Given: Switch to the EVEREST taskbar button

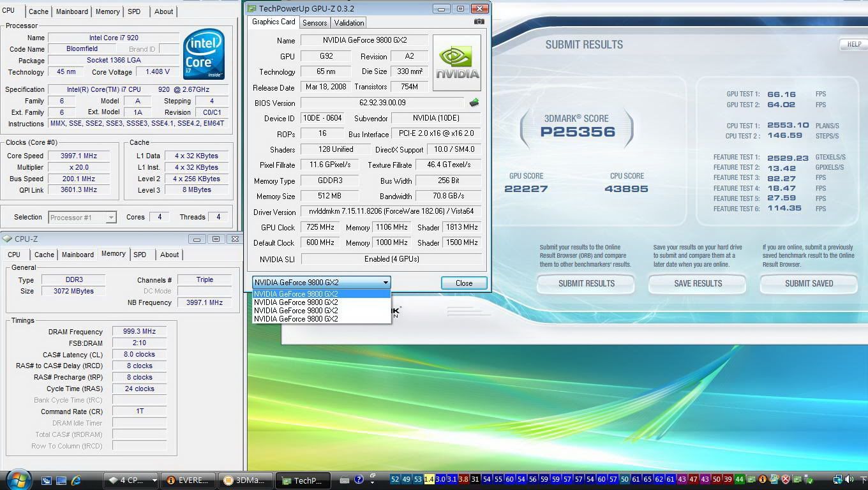Looking at the screenshot, I should pyautogui.click(x=189, y=480).
